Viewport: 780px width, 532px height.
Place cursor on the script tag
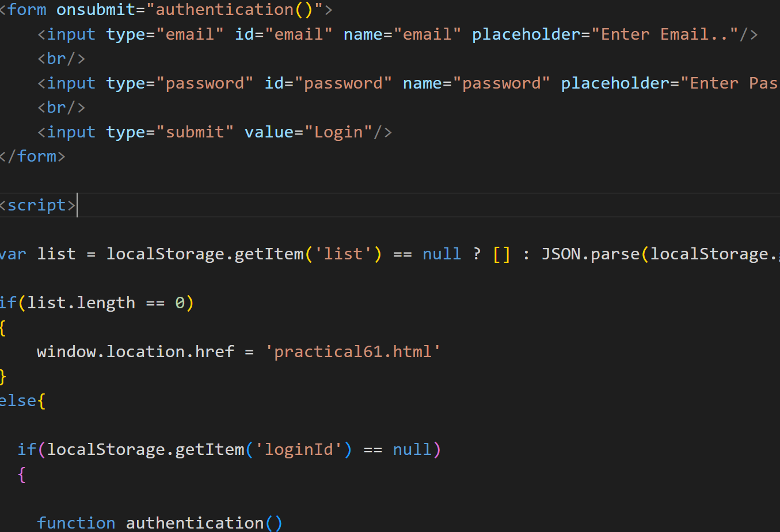pos(37,205)
